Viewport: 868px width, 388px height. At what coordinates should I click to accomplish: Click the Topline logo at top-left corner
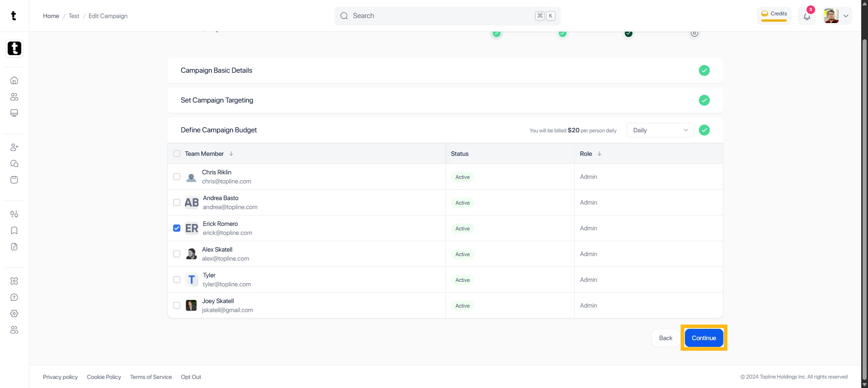(14, 16)
